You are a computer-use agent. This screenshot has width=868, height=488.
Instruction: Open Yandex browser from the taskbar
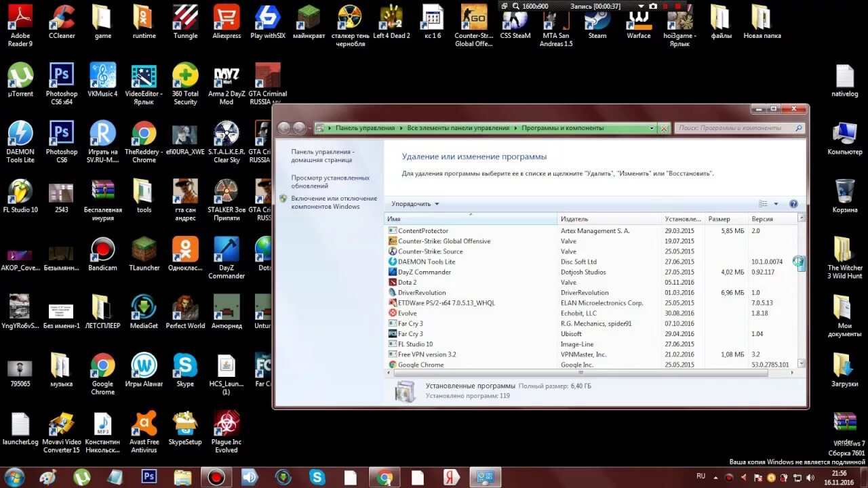coord(452,477)
